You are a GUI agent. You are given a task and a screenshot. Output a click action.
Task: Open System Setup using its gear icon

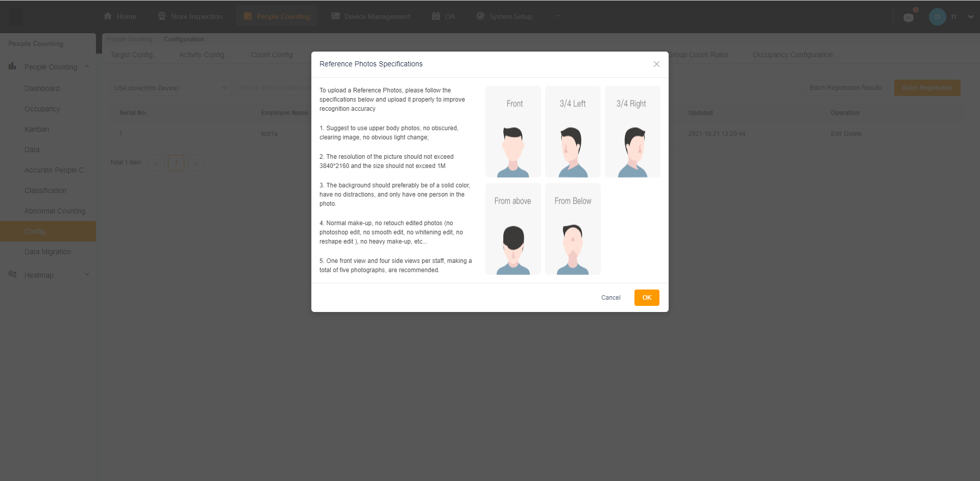coord(480,16)
